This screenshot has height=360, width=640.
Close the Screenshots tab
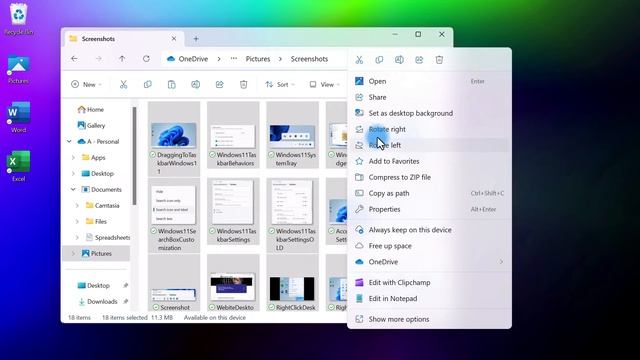point(174,38)
